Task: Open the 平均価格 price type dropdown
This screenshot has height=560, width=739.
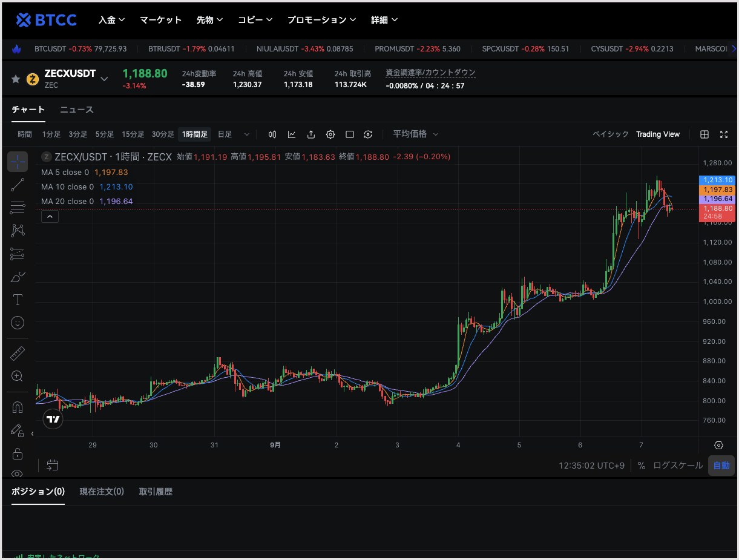Action: (x=415, y=134)
